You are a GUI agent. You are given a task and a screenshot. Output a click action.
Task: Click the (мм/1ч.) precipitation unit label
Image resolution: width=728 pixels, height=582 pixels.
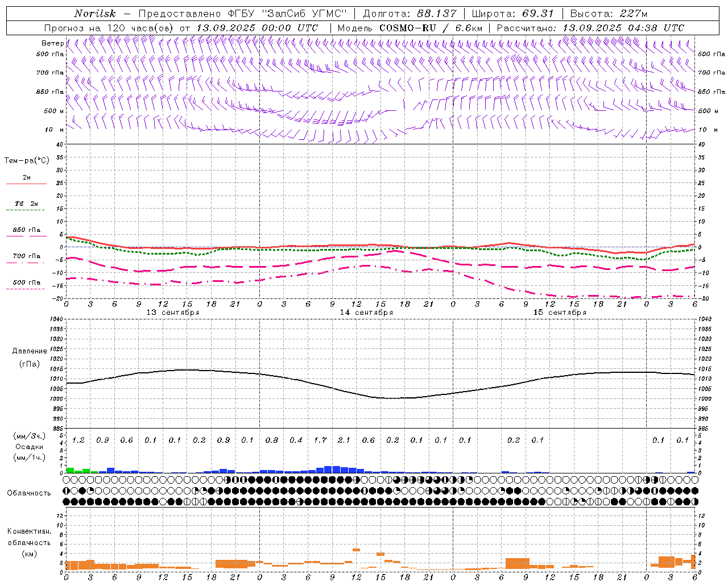(28, 458)
